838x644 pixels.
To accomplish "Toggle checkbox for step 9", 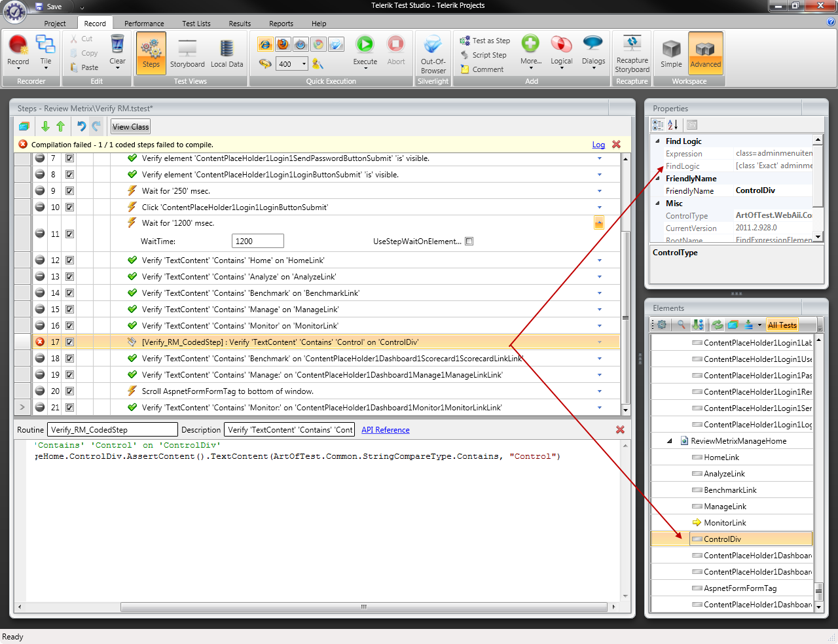I will tap(69, 191).
